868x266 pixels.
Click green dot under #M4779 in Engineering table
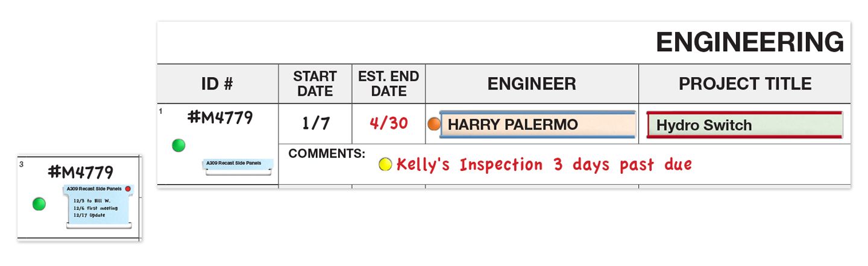click(x=178, y=145)
